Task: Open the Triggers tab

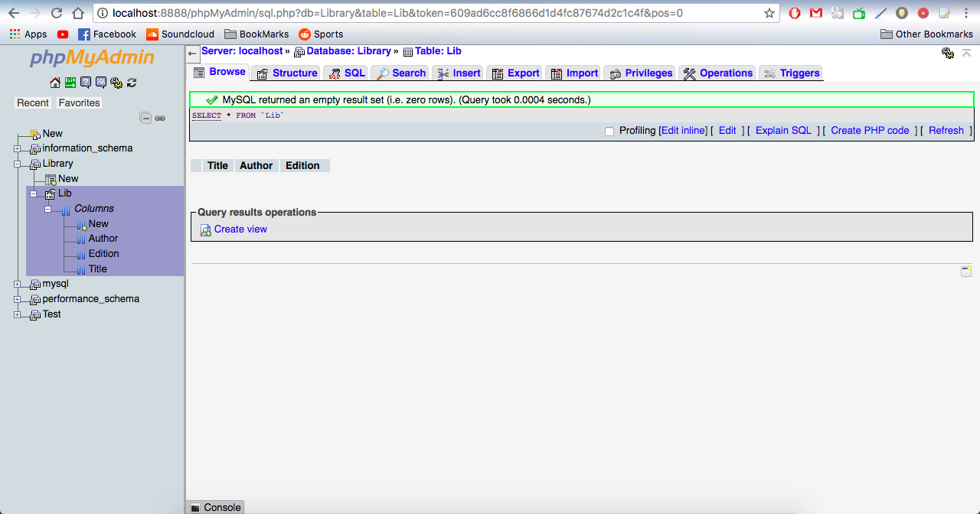Action: pos(792,73)
